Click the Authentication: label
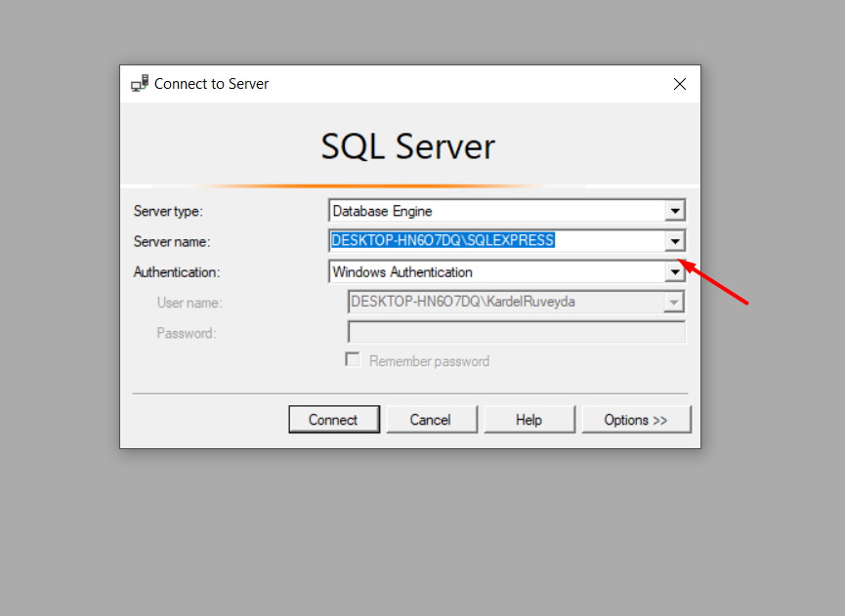 [x=177, y=272]
